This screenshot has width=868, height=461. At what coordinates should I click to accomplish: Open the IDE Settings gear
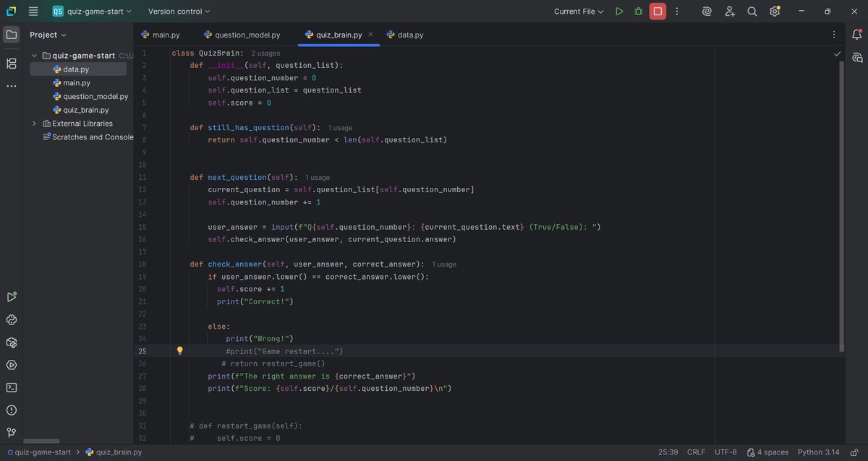[774, 12]
